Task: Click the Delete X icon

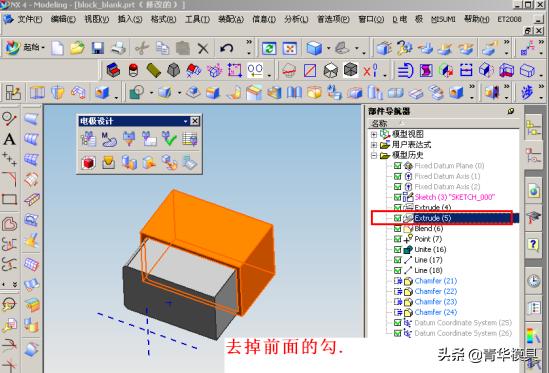Action: click(203, 48)
